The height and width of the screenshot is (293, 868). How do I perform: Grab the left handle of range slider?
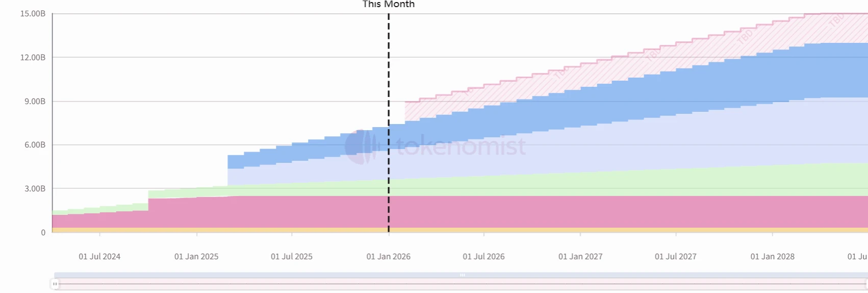coord(55,284)
